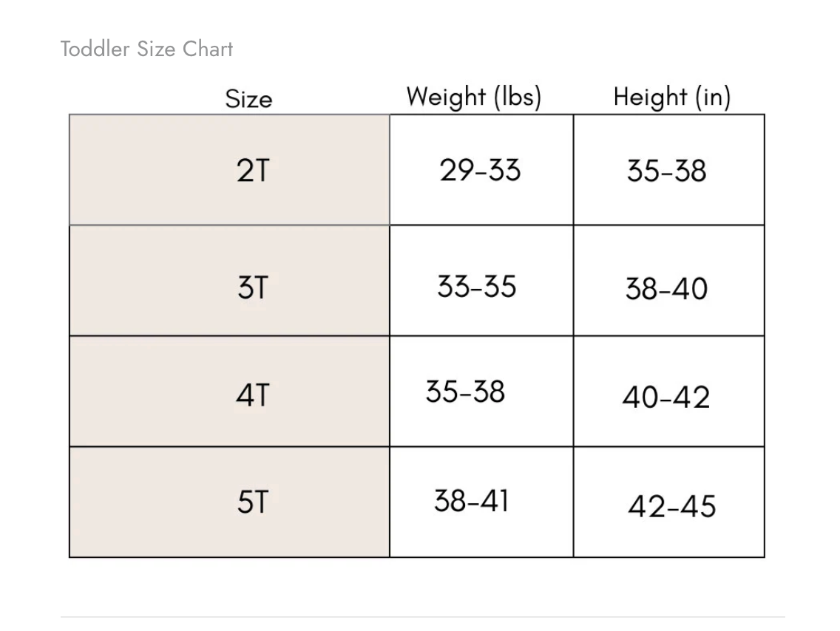
Task: Click the word 'Height' in the column header
Action: coord(650,97)
